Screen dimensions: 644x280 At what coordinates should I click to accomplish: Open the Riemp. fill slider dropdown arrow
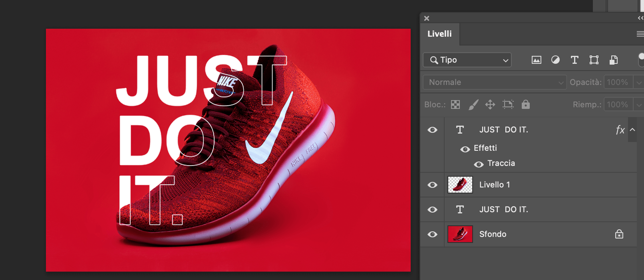(639, 105)
